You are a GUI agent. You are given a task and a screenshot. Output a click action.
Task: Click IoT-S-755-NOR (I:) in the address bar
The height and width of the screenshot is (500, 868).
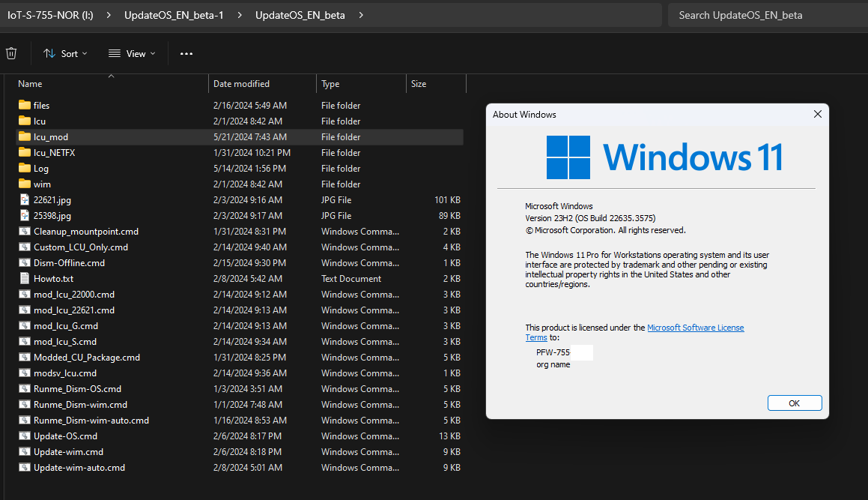pyautogui.click(x=50, y=15)
